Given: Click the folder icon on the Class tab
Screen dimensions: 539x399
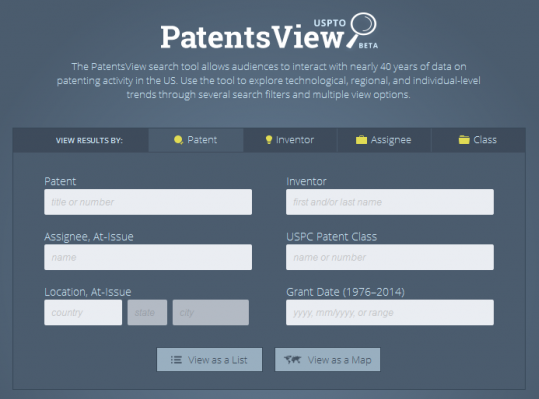Looking at the screenshot, I should point(464,140).
